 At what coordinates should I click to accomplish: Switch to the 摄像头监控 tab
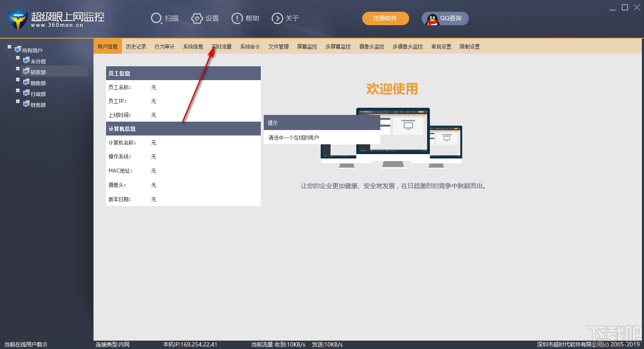click(x=371, y=46)
